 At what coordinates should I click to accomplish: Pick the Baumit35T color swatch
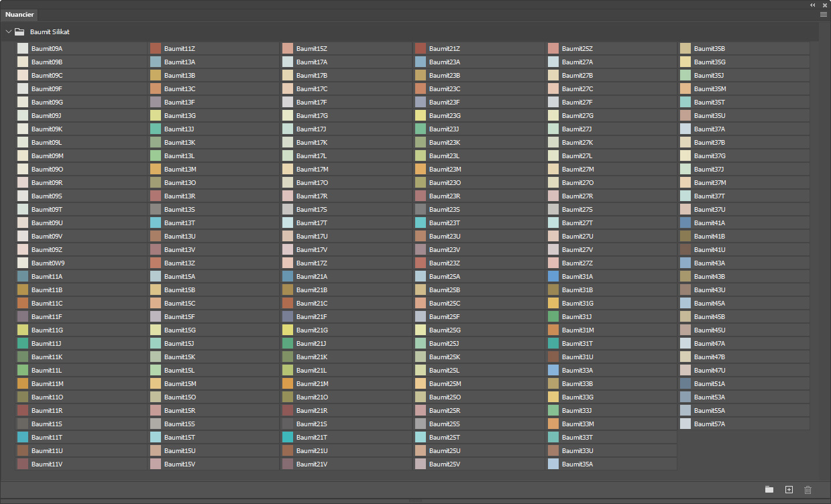(x=685, y=102)
